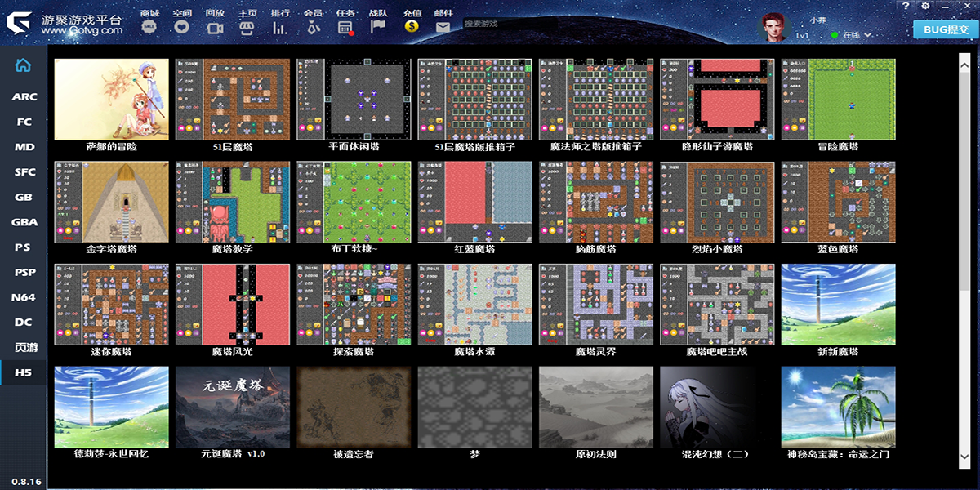Click the 空间 heart icon

click(182, 26)
